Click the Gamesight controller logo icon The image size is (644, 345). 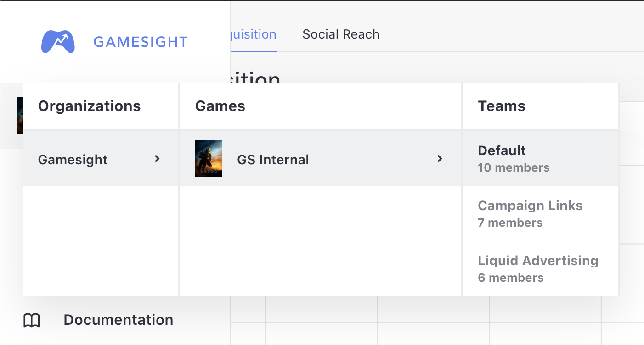pos(58,42)
